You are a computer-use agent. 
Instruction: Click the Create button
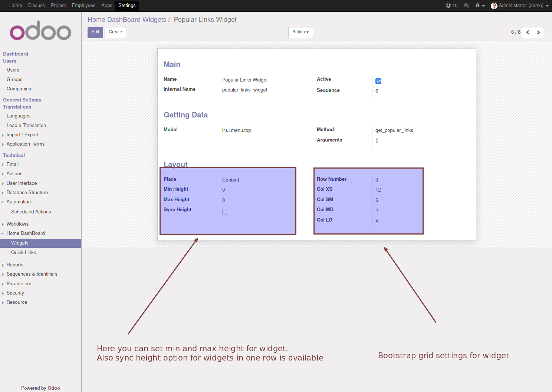click(115, 32)
